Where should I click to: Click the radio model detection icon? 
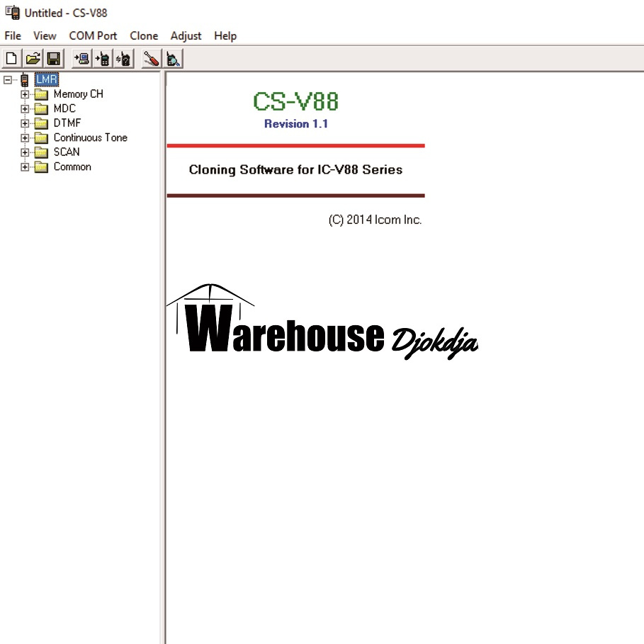(x=172, y=58)
